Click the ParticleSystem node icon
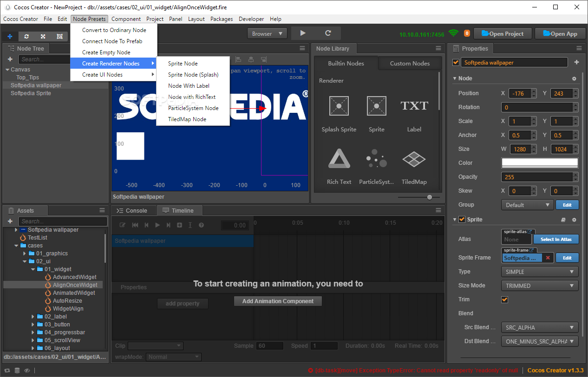The image size is (588, 377). coord(377,159)
